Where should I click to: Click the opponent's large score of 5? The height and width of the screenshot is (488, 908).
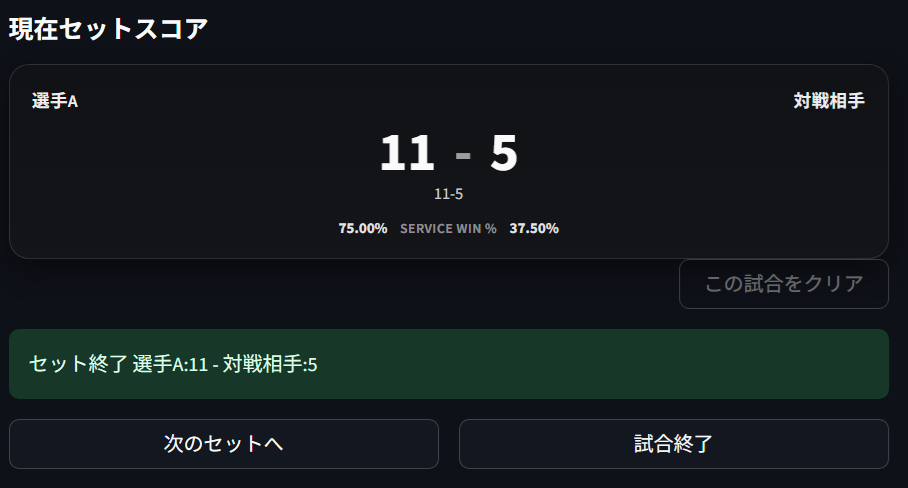point(504,154)
